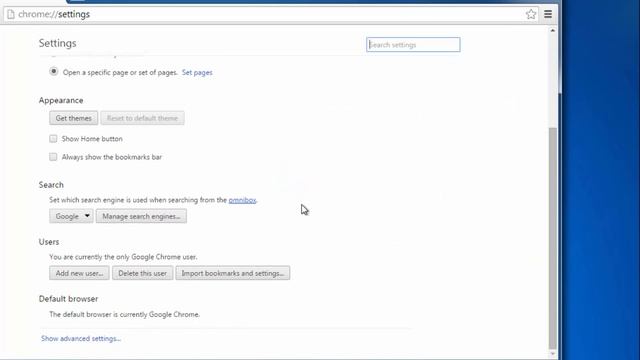640x360 pixels.
Task: Click the 'Default browser' section heading
Action: (68, 299)
